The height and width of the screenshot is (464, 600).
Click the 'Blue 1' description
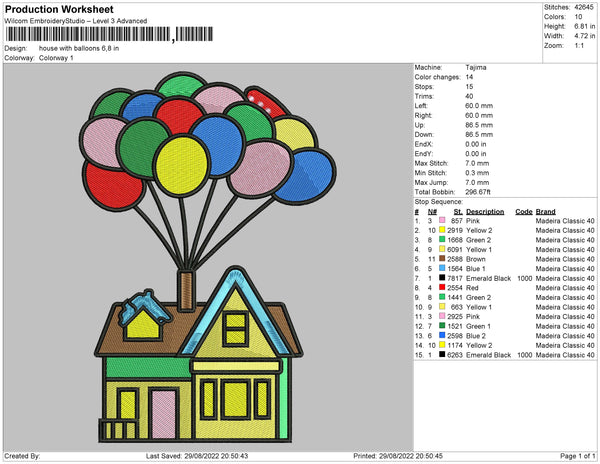click(476, 269)
